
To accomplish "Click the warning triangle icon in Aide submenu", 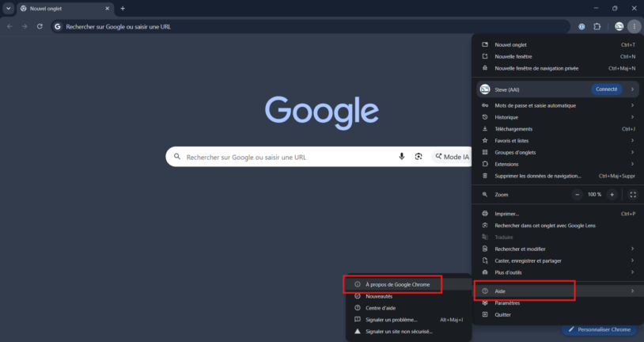I will (x=358, y=331).
